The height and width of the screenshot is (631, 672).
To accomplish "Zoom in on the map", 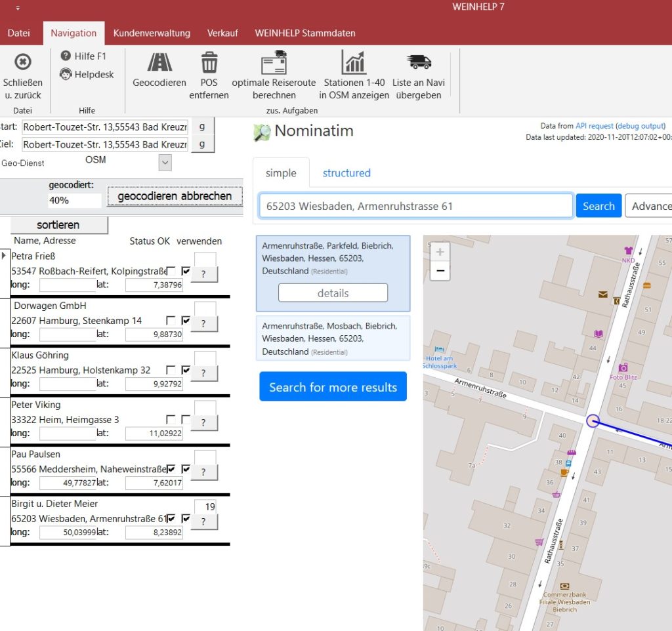I will (440, 252).
